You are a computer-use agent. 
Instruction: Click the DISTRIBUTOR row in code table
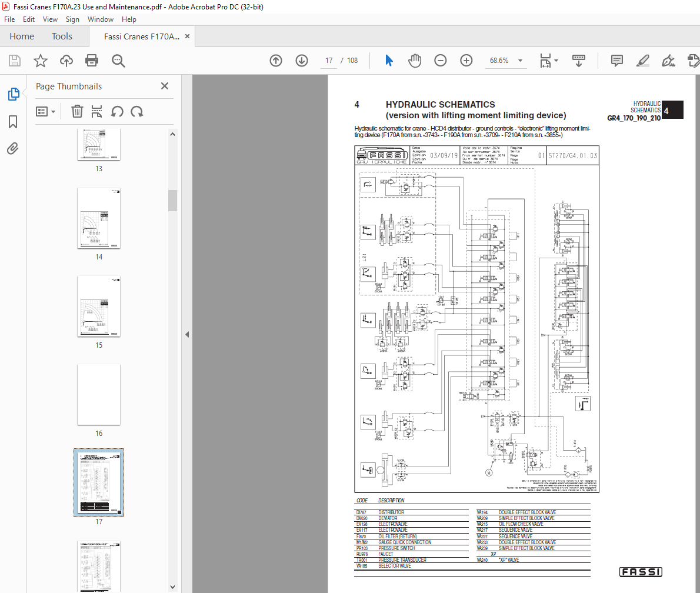pos(412,512)
